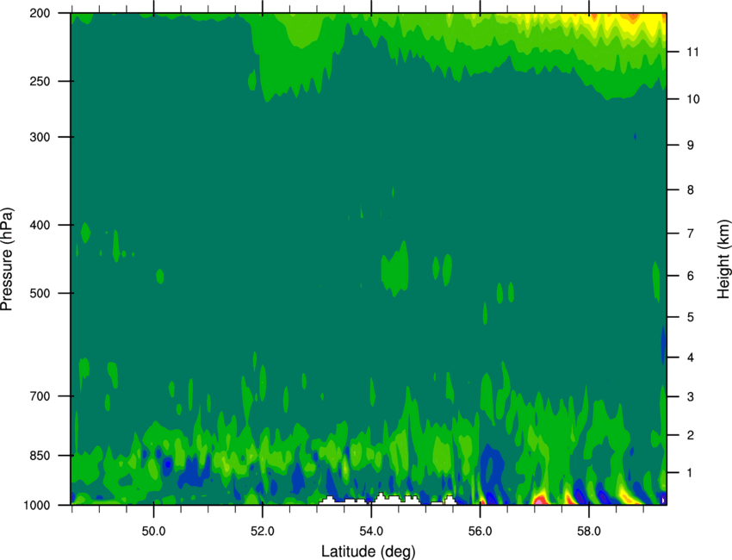Click the 300 pressure axis label
The height and width of the screenshot is (560, 732).
pos(40,137)
